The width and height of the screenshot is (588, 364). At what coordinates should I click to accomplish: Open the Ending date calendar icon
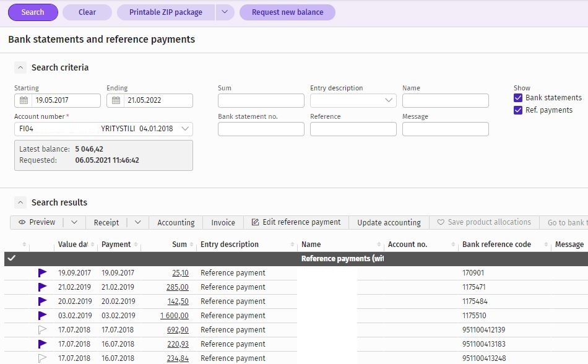[x=116, y=100]
